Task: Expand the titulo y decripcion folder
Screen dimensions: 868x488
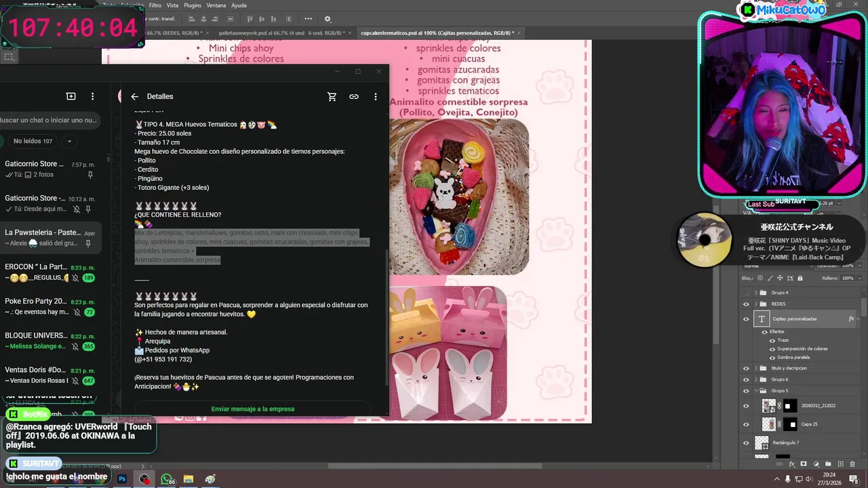Action: point(756,368)
